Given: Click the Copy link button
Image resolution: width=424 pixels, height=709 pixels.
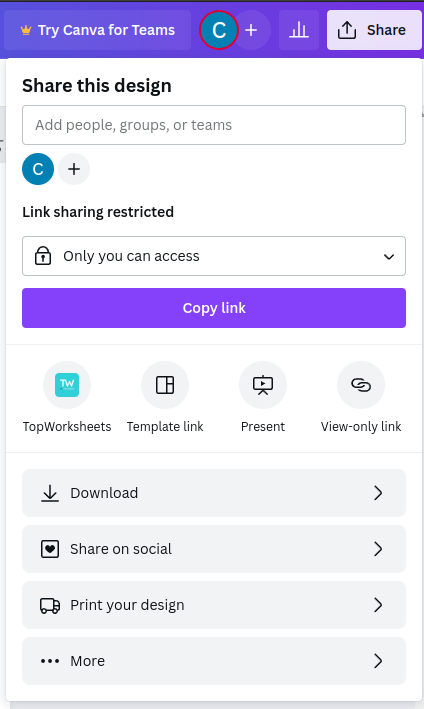Looking at the screenshot, I should point(214,308).
